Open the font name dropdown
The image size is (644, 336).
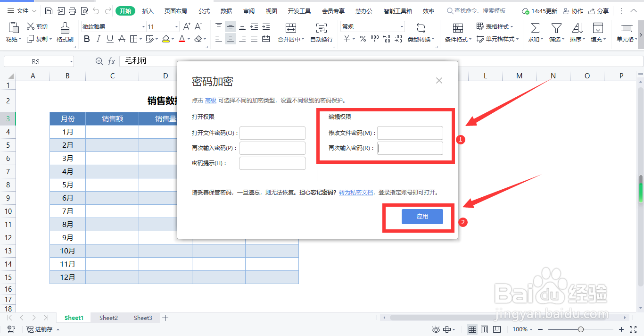point(144,26)
